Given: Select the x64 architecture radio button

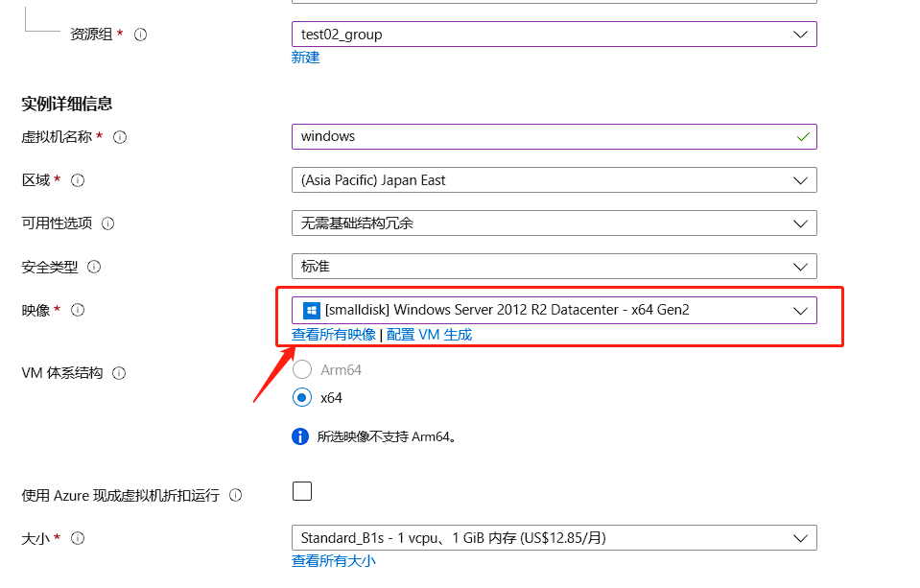Looking at the screenshot, I should (302, 398).
